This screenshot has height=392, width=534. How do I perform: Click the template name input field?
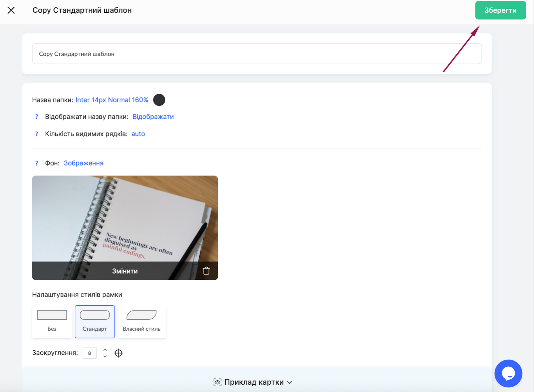(x=257, y=54)
